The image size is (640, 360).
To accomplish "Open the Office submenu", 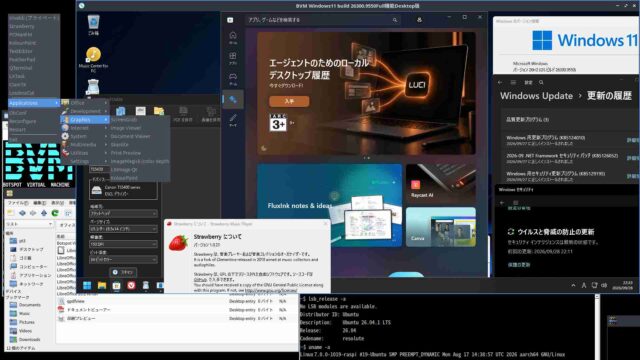I will (x=84, y=102).
